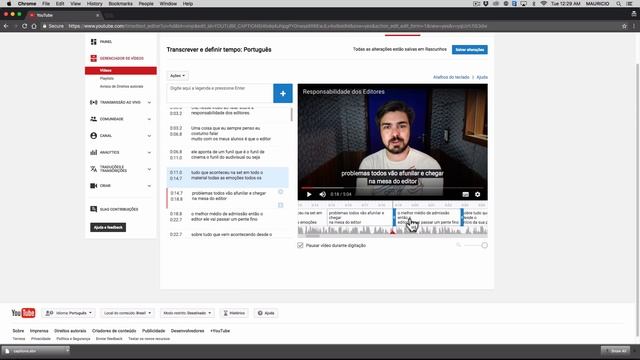Image resolution: width=640 pixels, height=360 pixels.
Task: Open the Ajuda link above the video
Action: 482,77
